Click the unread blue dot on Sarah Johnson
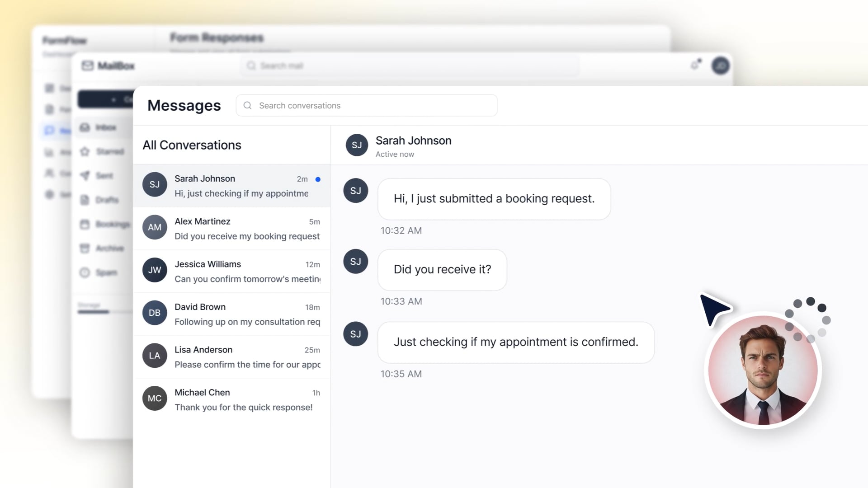 coord(318,179)
